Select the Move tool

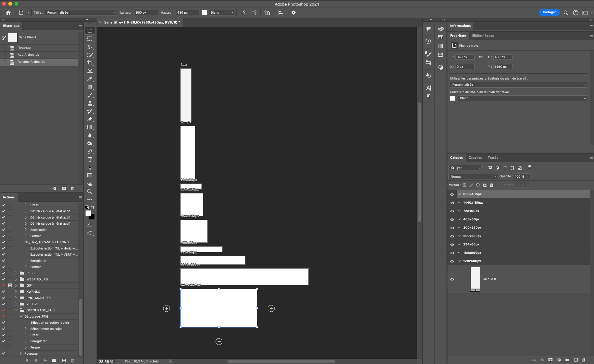[x=90, y=30]
